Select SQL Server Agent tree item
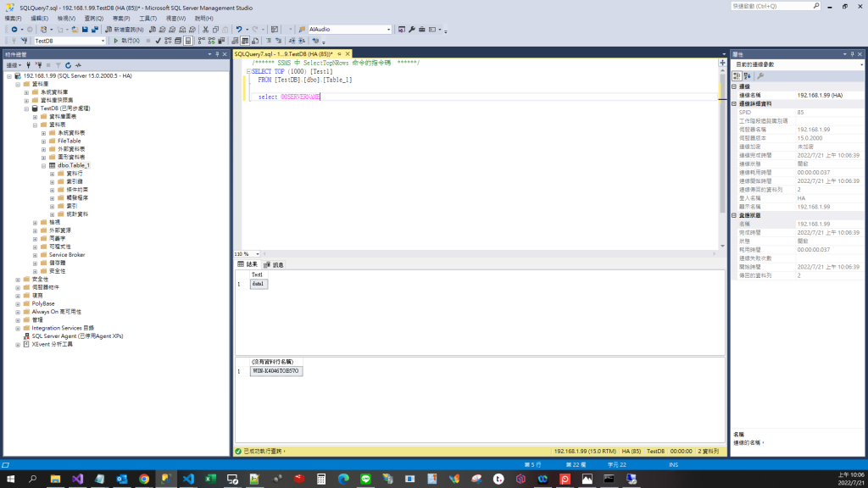This screenshot has width=868, height=488. 77,336
